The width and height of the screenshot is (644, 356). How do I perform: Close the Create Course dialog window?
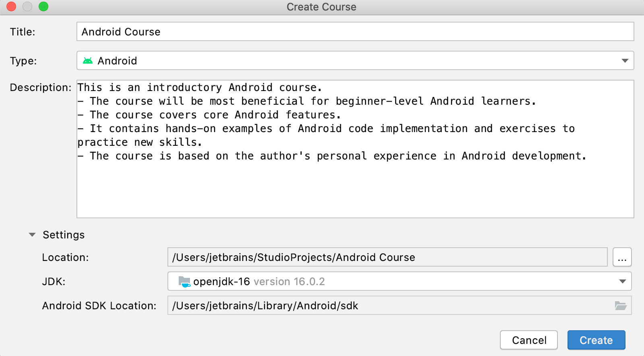pyautogui.click(x=11, y=6)
